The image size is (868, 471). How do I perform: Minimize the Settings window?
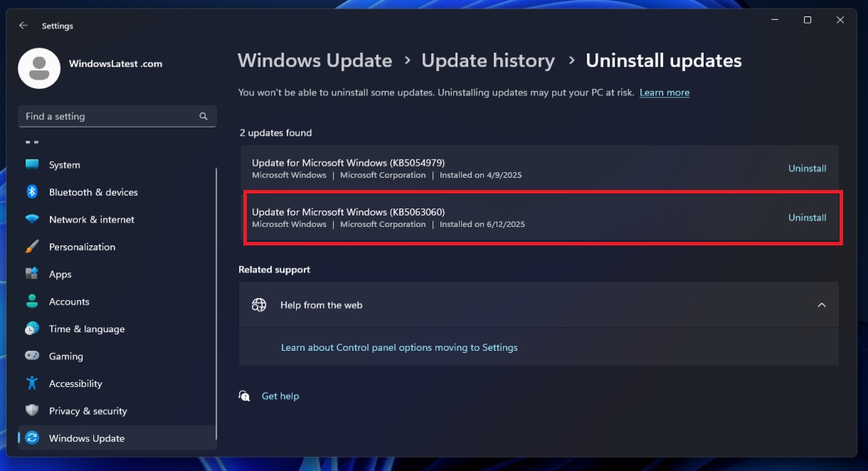pyautogui.click(x=774, y=20)
